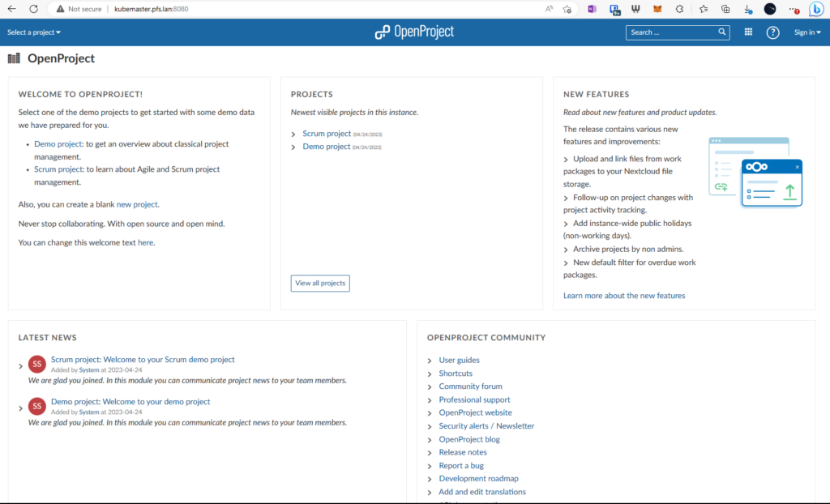Image resolution: width=830 pixels, height=504 pixels.
Task: Go back with the browser back arrow
Action: point(11,9)
